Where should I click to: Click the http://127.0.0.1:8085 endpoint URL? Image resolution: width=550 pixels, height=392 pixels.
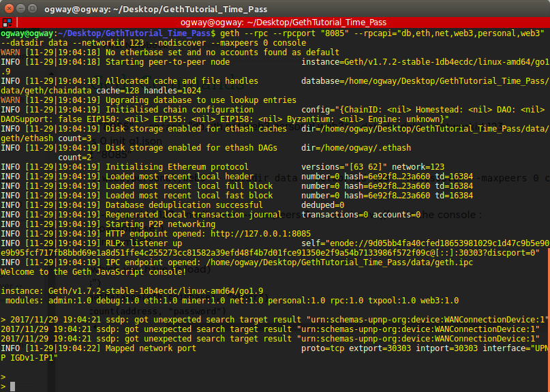click(260, 234)
